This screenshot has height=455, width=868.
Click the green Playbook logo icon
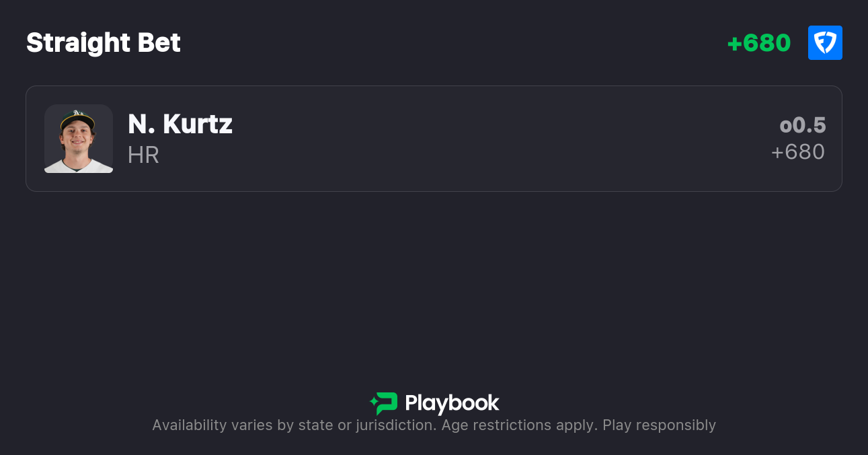[x=385, y=403]
